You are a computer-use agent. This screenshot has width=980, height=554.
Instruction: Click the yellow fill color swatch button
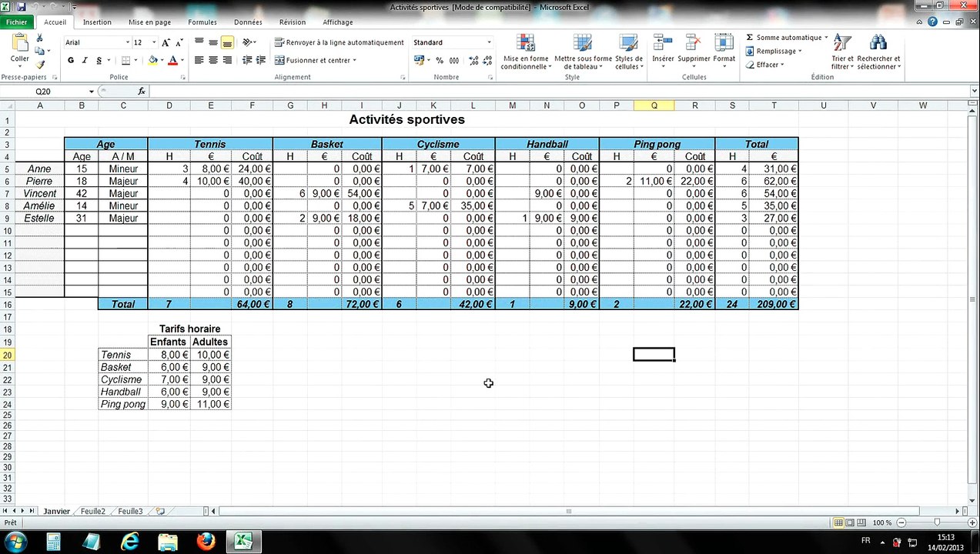(x=153, y=60)
